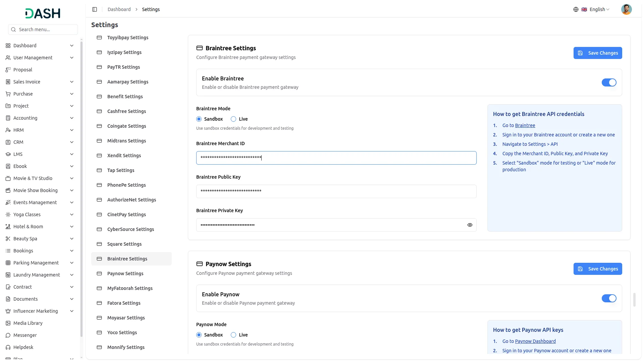Image resolution: width=644 pixels, height=362 pixels.
Task: Open Aamarpay Settings section
Action: tap(131, 82)
